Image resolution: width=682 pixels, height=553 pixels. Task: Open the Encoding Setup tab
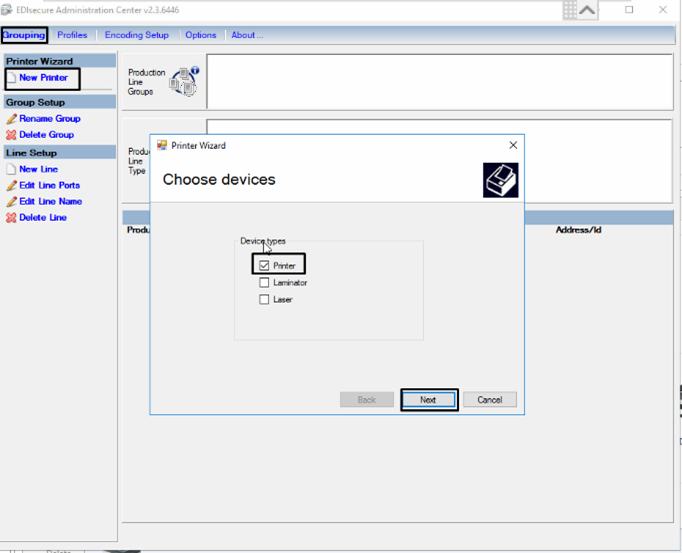[137, 35]
